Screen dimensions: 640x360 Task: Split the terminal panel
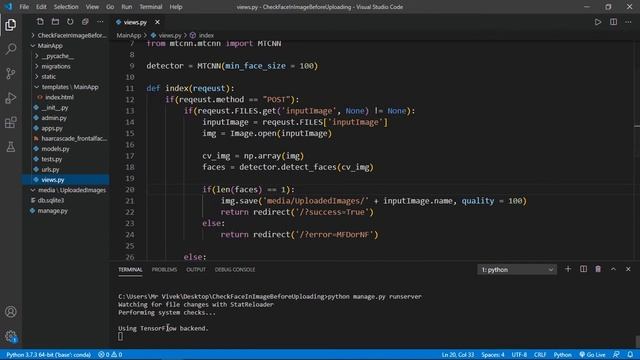(583, 269)
